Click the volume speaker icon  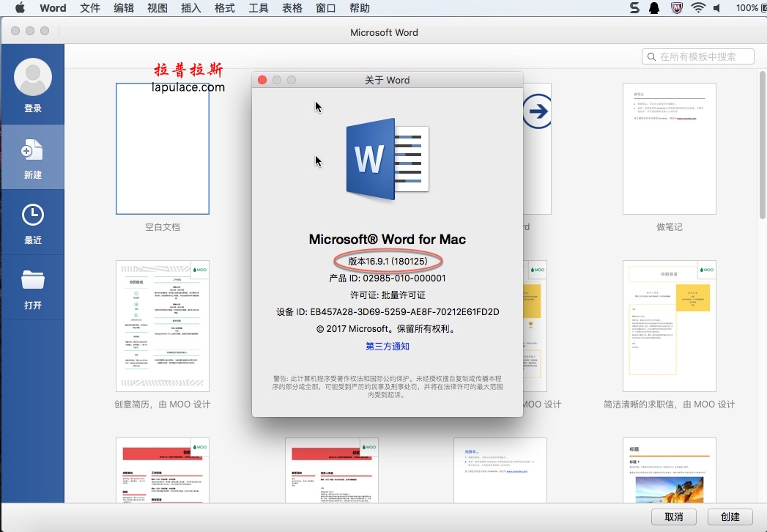[717, 8]
